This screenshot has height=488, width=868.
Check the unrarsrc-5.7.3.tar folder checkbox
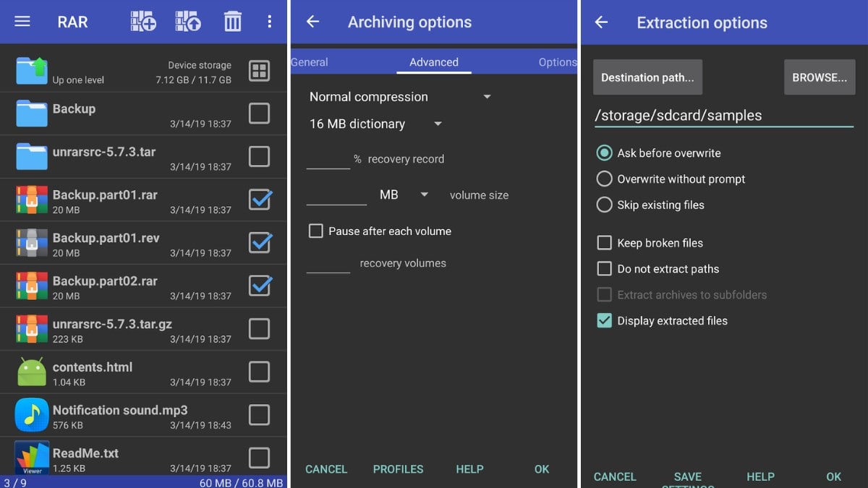tap(259, 156)
